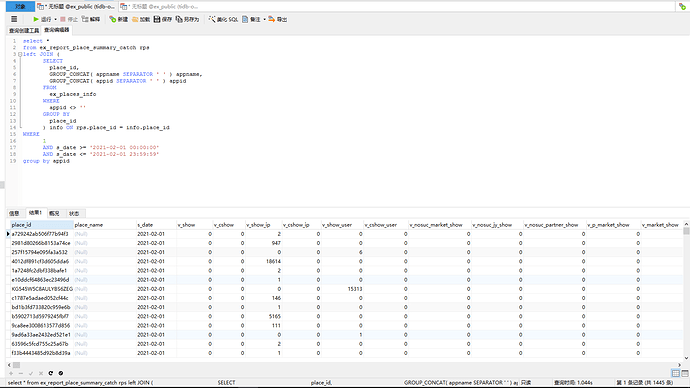Click the 另存为 save as button
690x388 pixels.
pos(187,19)
